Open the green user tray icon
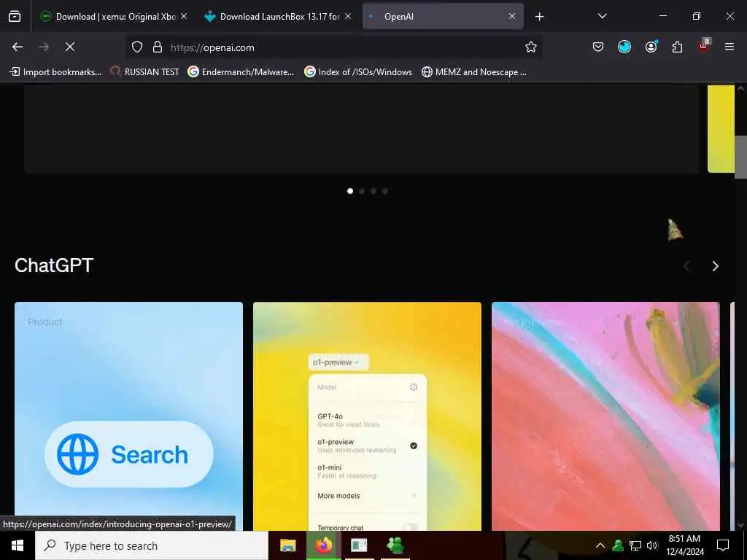Image resolution: width=747 pixels, height=560 pixels. point(618,545)
